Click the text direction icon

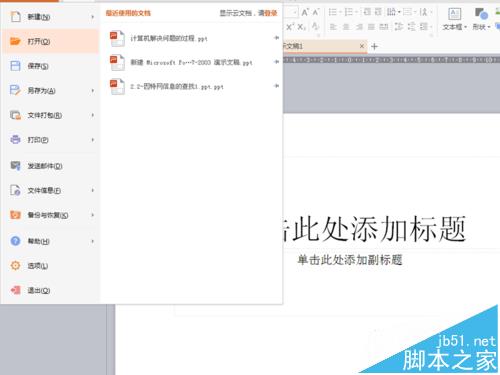[x=423, y=13]
